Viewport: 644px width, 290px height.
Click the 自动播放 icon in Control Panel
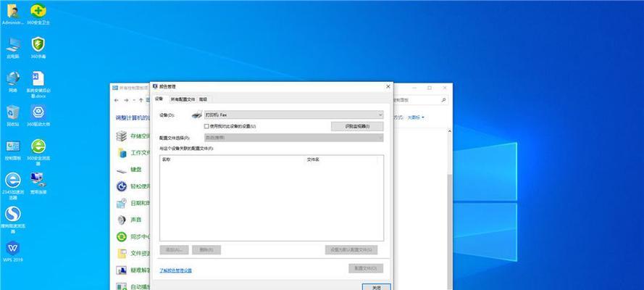click(122, 286)
